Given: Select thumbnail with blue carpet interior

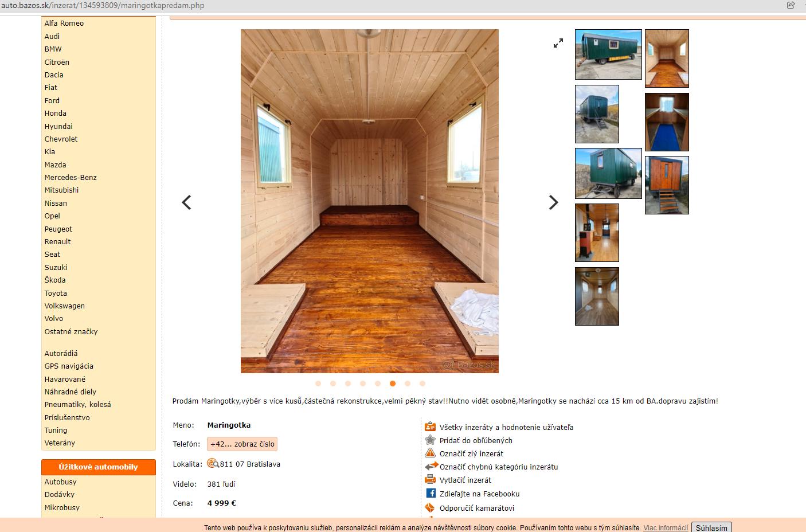Looking at the screenshot, I should click(x=666, y=122).
